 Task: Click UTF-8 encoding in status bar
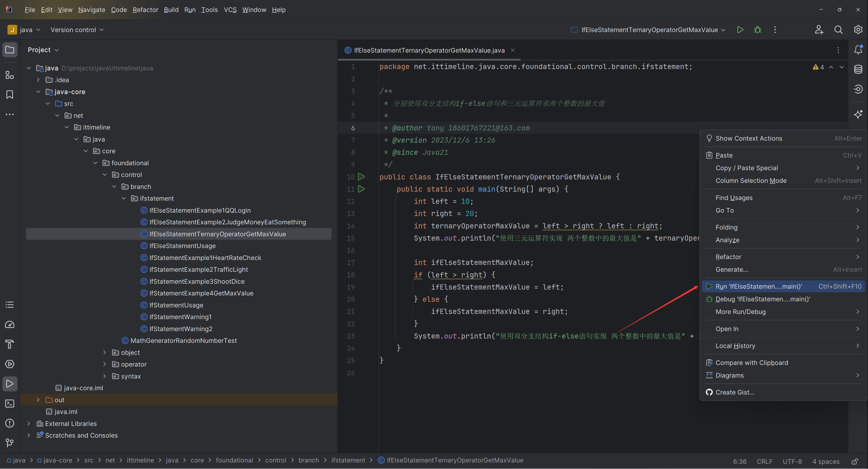[x=792, y=461]
